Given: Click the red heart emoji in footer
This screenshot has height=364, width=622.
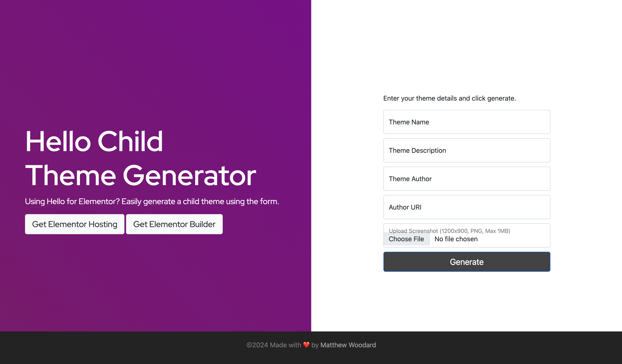Looking at the screenshot, I should (x=306, y=345).
